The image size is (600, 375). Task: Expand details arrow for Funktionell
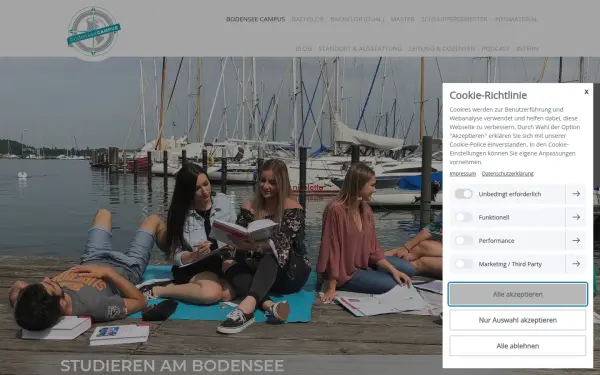(x=576, y=217)
